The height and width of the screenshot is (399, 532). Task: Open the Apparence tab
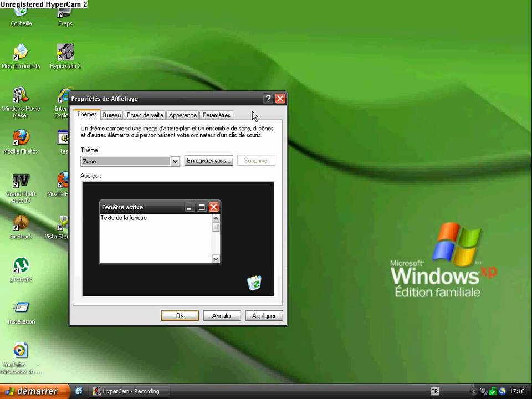(x=182, y=115)
